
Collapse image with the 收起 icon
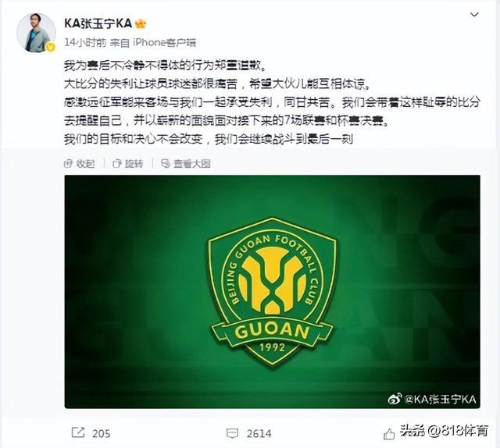tap(68, 164)
